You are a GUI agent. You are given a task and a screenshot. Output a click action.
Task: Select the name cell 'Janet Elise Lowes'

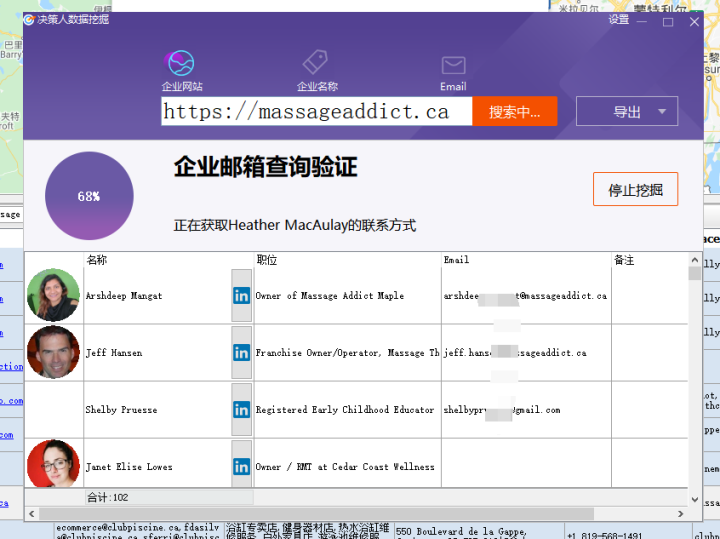coord(158,465)
